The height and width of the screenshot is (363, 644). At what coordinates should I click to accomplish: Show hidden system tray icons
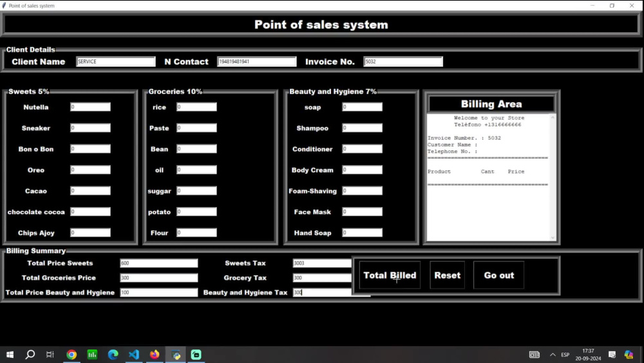tap(553, 355)
